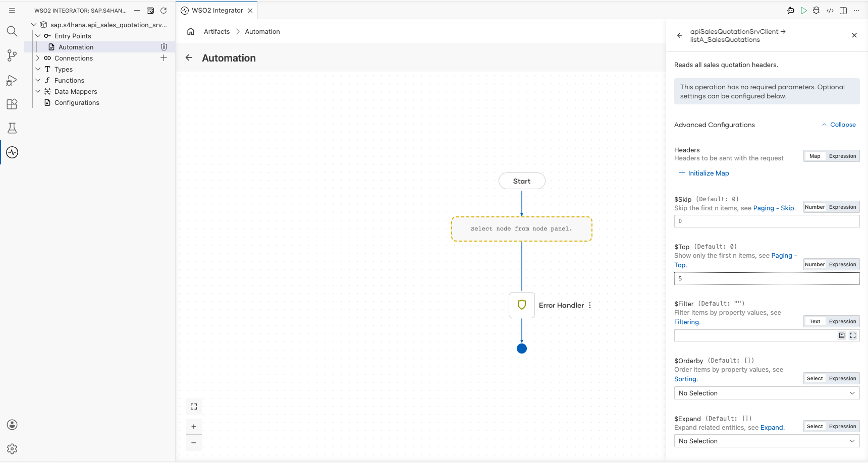Open the Error Handler shield node
The image size is (868, 463).
click(522, 305)
